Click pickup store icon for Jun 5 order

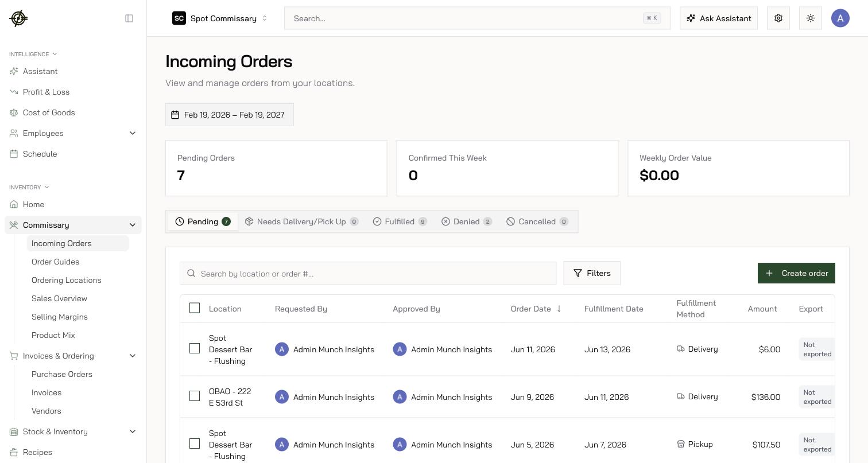coord(681,444)
